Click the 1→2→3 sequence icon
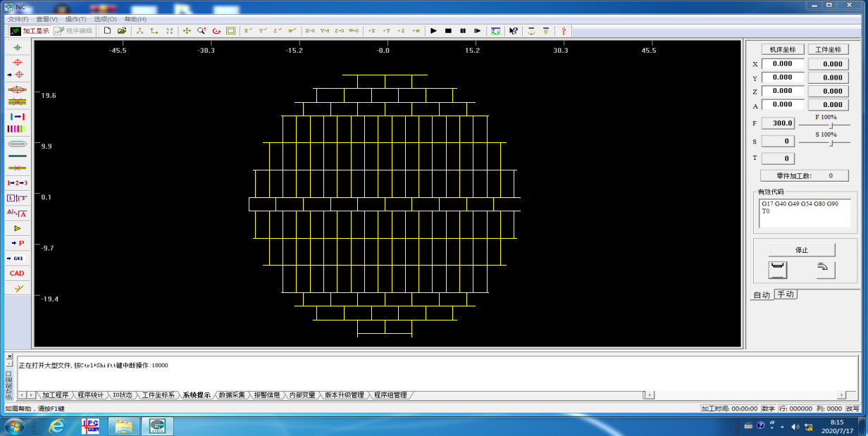Viewport: 868px width, 436px height. [17, 183]
